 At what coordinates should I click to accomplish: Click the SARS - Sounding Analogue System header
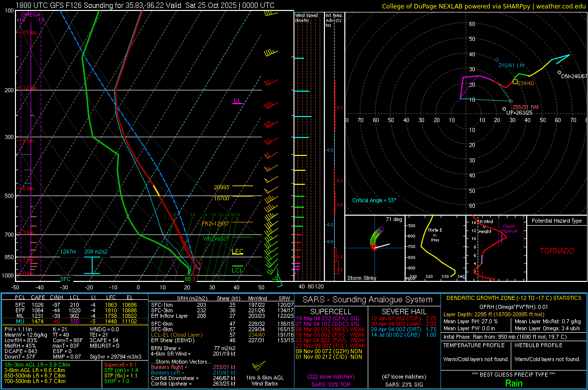(368, 300)
